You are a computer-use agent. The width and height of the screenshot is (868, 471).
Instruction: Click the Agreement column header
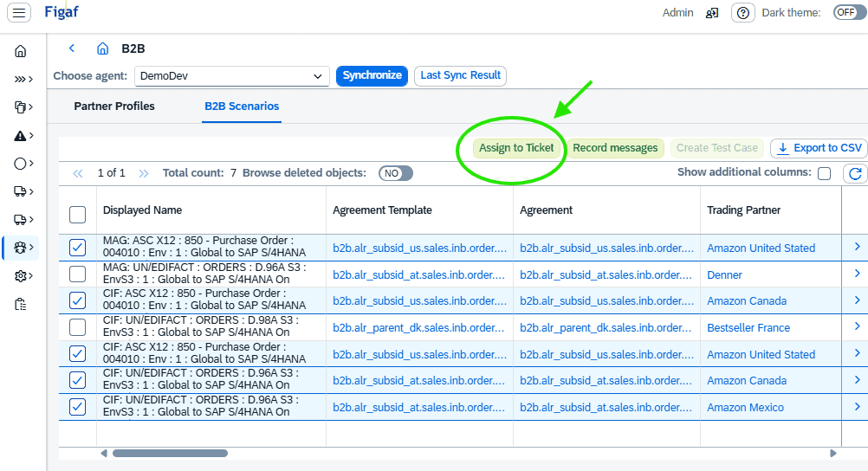click(546, 210)
